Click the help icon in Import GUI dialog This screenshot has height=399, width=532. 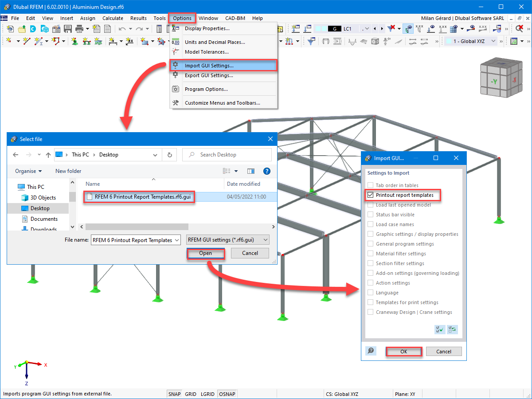click(x=371, y=351)
